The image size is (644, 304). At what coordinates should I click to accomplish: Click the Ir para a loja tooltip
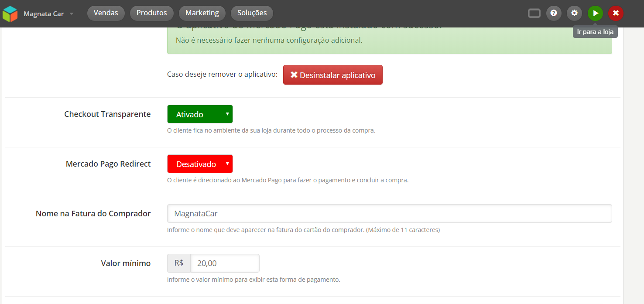coord(595,32)
